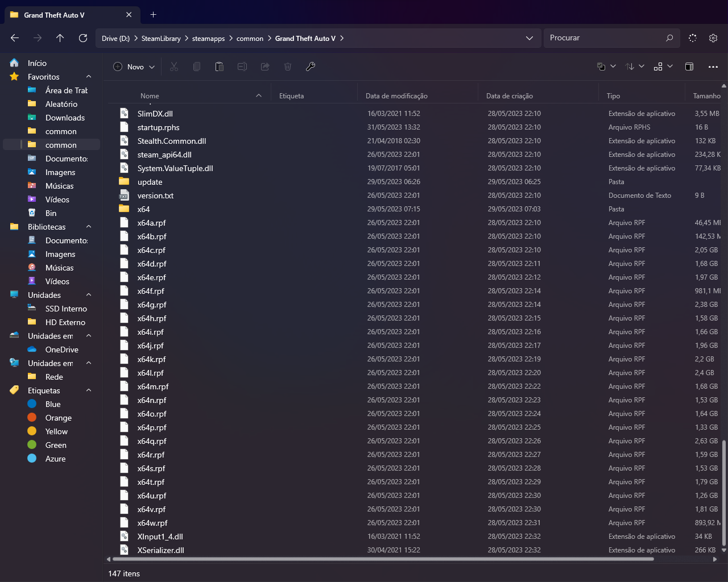This screenshot has height=582, width=728.
Task: Share the selected item
Action: pos(265,66)
